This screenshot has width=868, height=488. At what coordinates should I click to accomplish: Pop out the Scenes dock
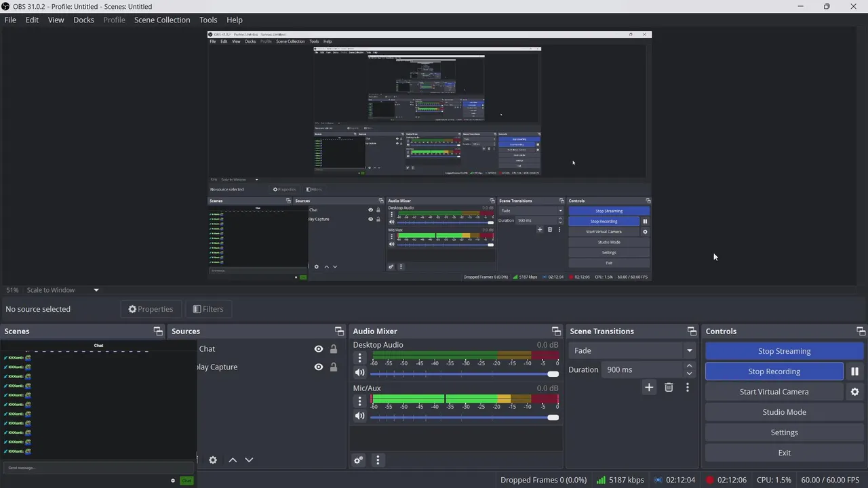point(158,331)
